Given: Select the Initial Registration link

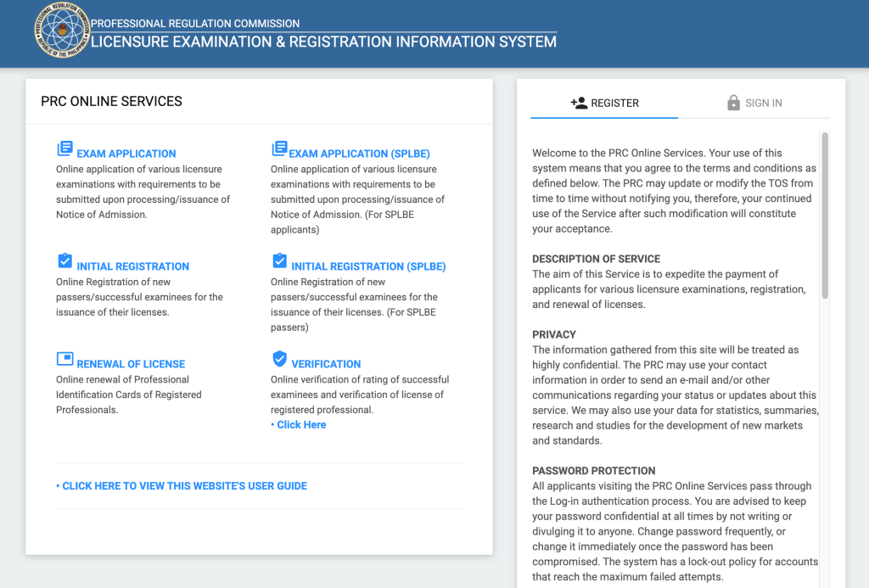Looking at the screenshot, I should [132, 266].
